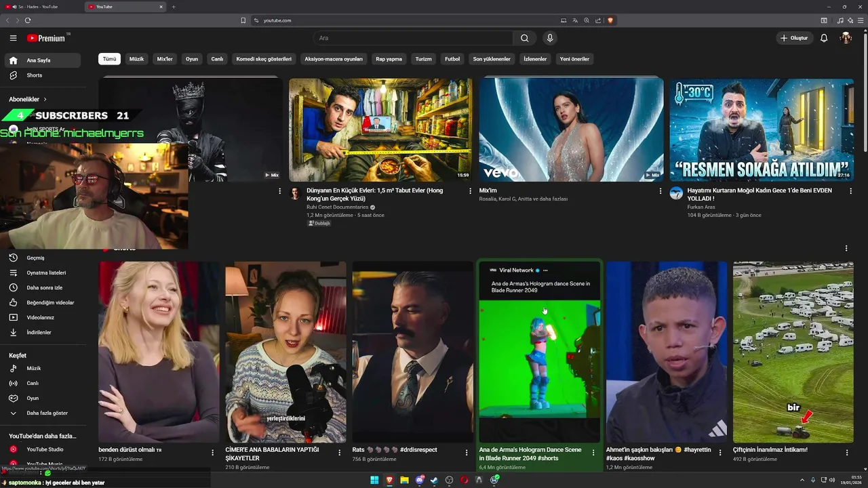The image size is (868, 488).
Task: Reload the page in browser toolbar
Action: pos(28,20)
